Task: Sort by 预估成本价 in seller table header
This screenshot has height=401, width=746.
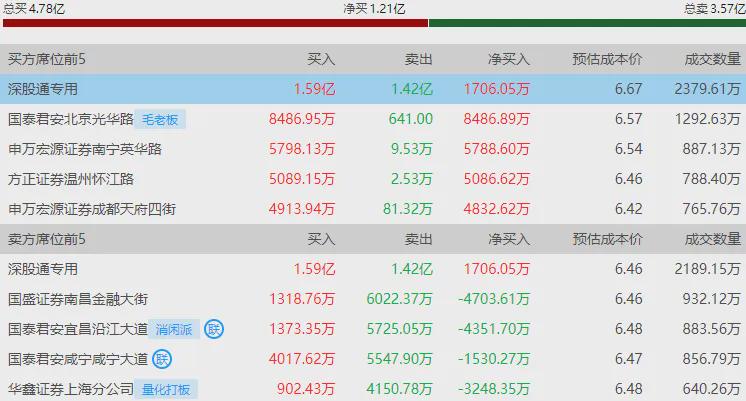Action: coord(608,239)
